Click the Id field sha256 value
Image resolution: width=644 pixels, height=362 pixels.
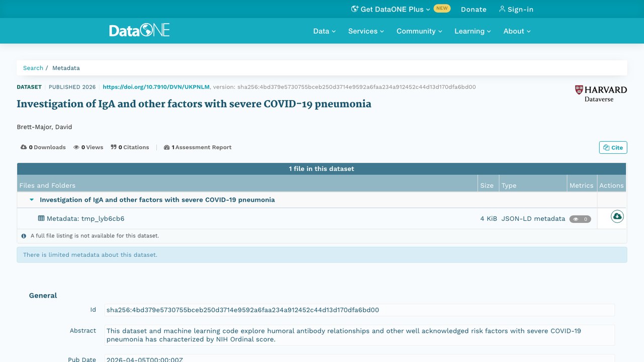(360, 310)
